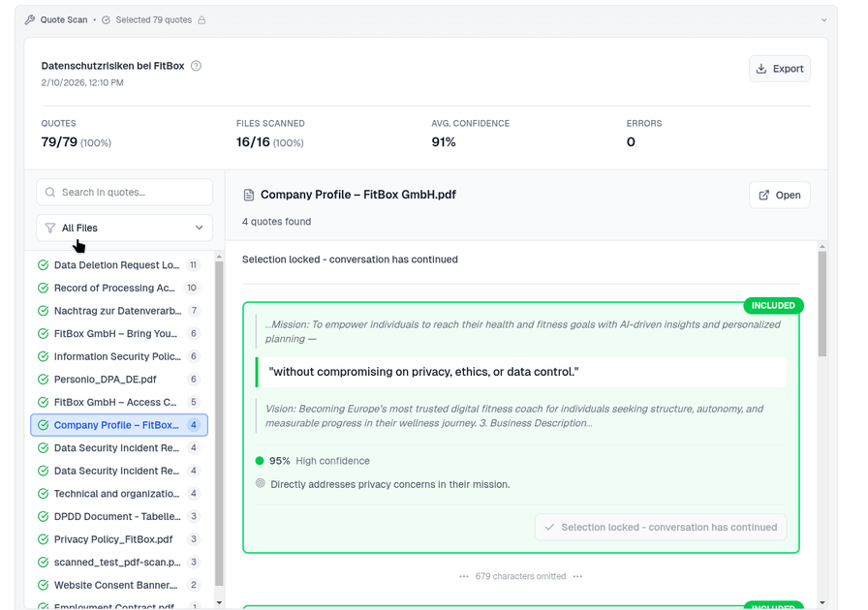This screenshot has width=868, height=610.
Task: Click the help icon beside Datenschutzrisiken bei FitBox
Action: click(x=197, y=66)
